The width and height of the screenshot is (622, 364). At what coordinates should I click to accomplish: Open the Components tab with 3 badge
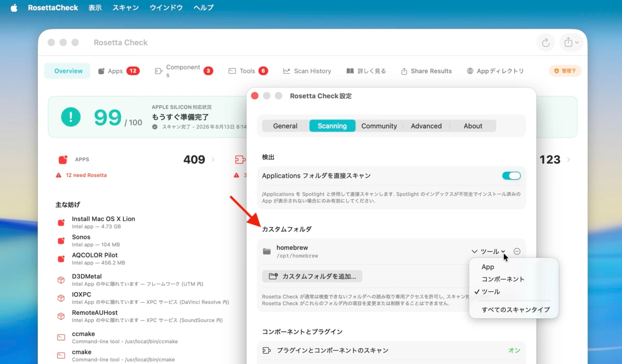coord(184,71)
